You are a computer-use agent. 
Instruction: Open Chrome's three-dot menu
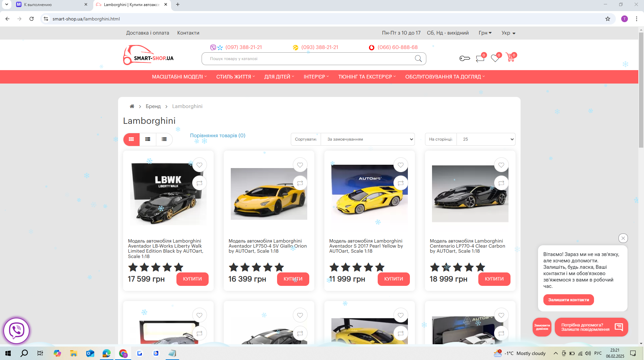click(637, 19)
